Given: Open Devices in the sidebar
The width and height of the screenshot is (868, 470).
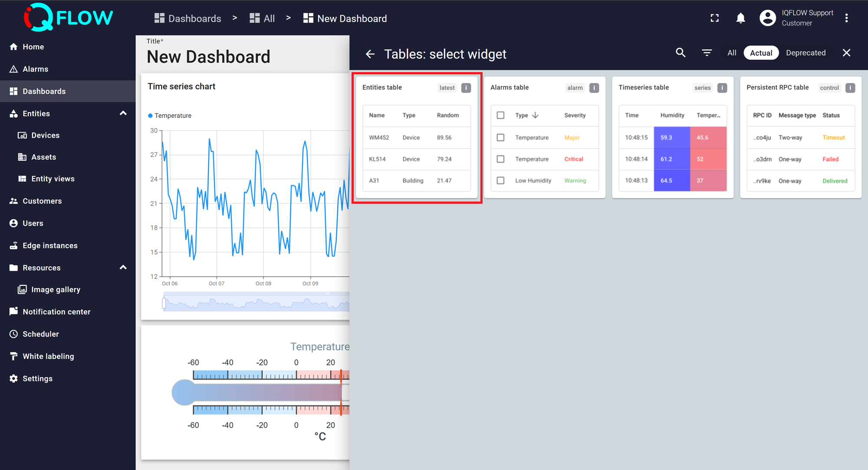Looking at the screenshot, I should tap(45, 135).
